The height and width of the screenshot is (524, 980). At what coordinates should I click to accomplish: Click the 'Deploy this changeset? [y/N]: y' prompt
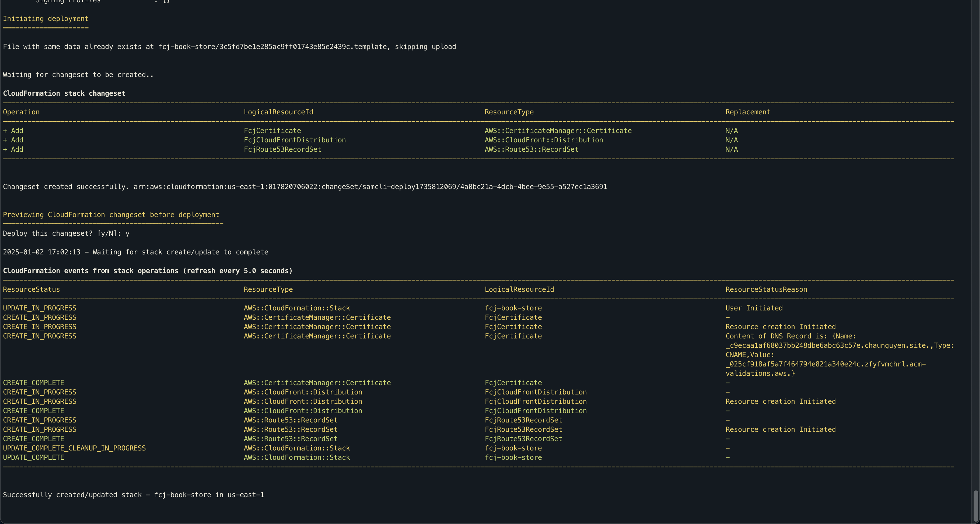click(x=66, y=234)
